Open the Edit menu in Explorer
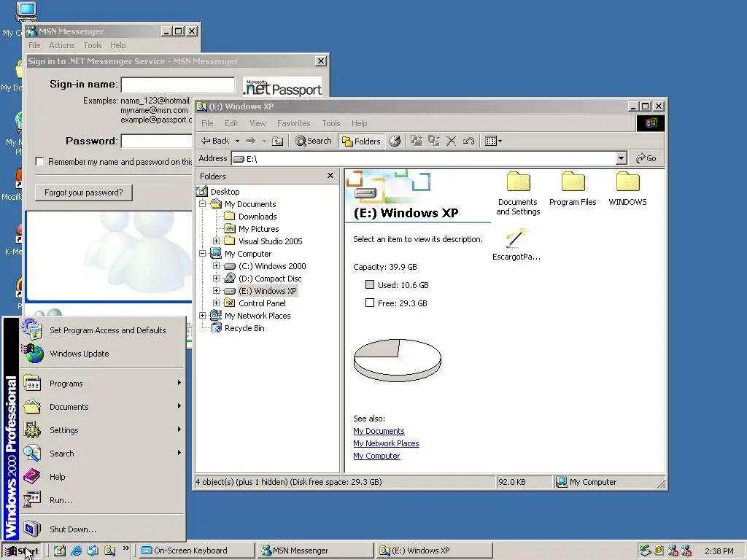 231,123
